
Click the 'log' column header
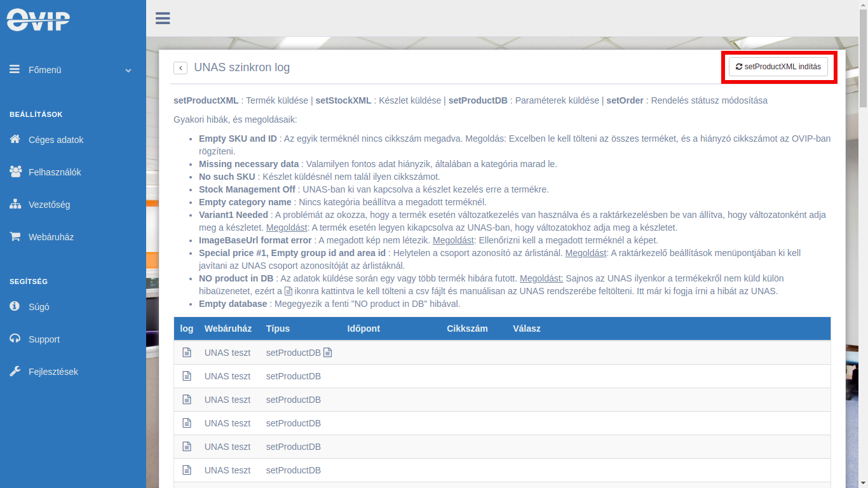pos(187,329)
